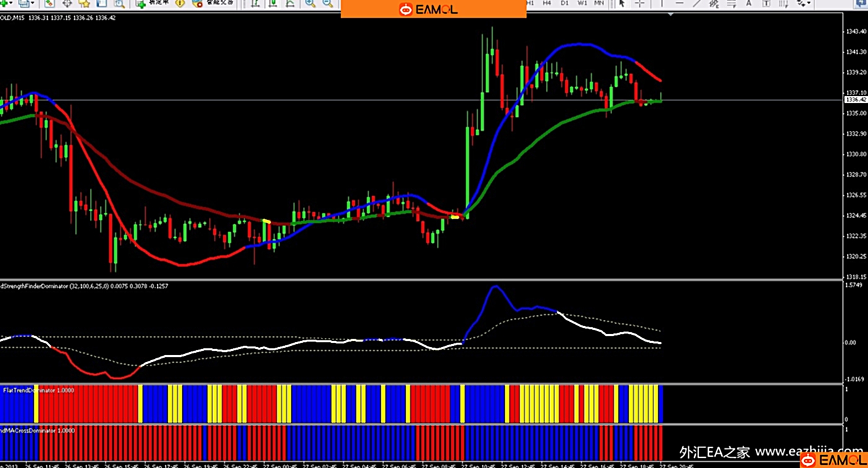Click the 1.5749 indicator scale value
The height and width of the screenshot is (468, 868).
click(x=854, y=285)
